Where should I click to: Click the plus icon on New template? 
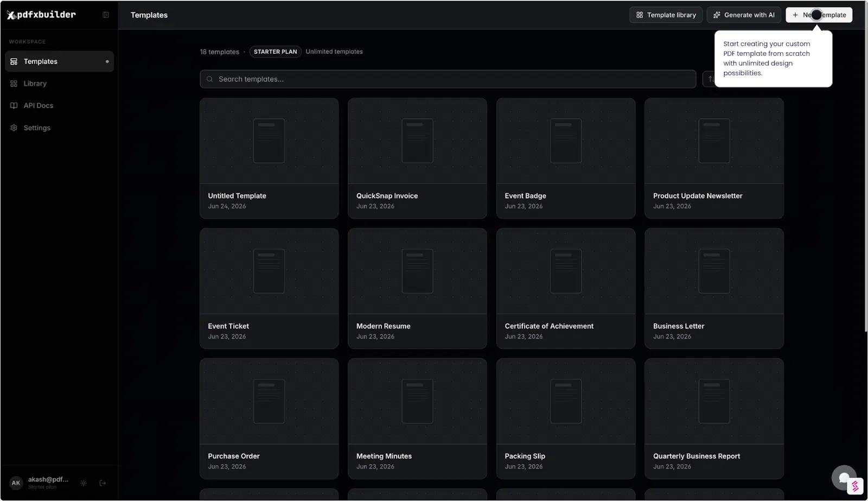795,15
